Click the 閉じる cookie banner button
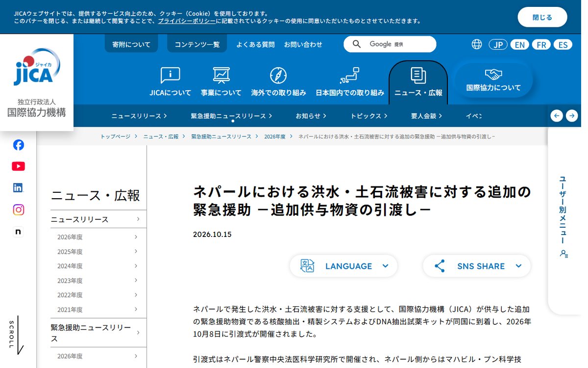 (542, 17)
